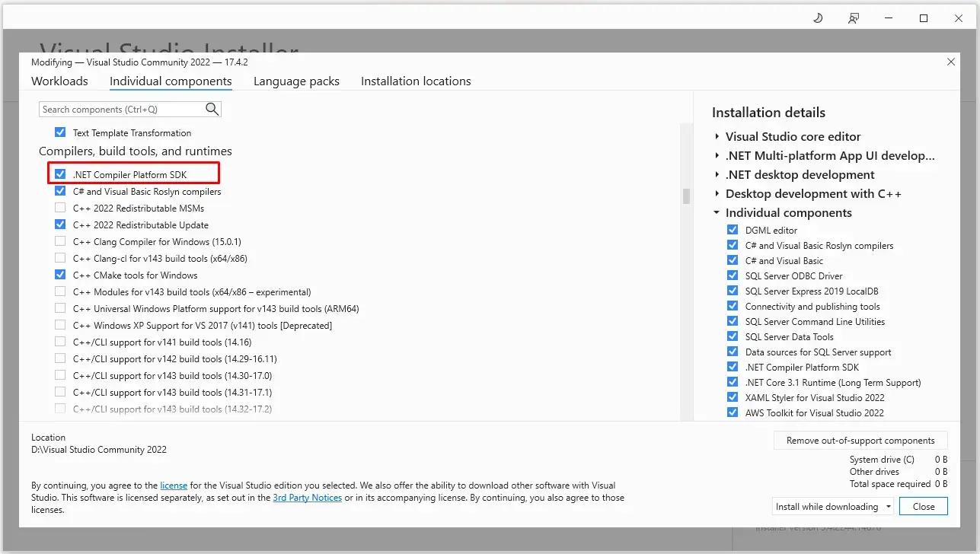980x554 pixels.
Task: Collapse the Individual components section
Action: point(717,213)
